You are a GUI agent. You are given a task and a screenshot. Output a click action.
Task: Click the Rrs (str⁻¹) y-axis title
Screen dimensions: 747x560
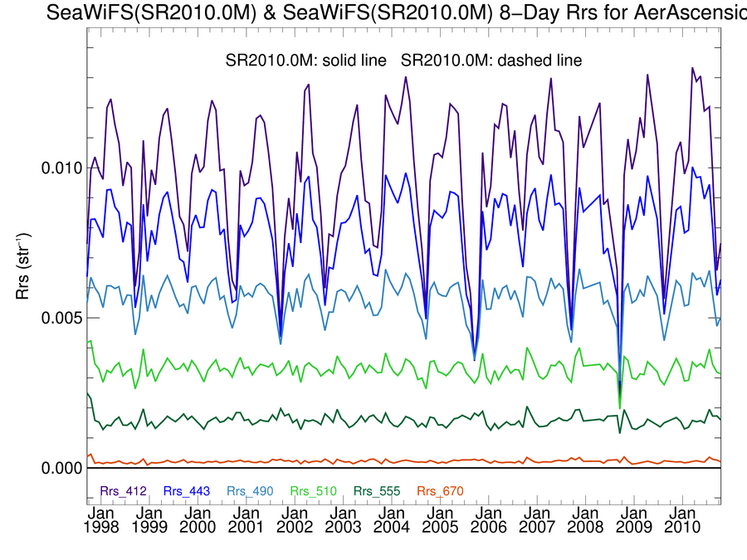pos(22,266)
